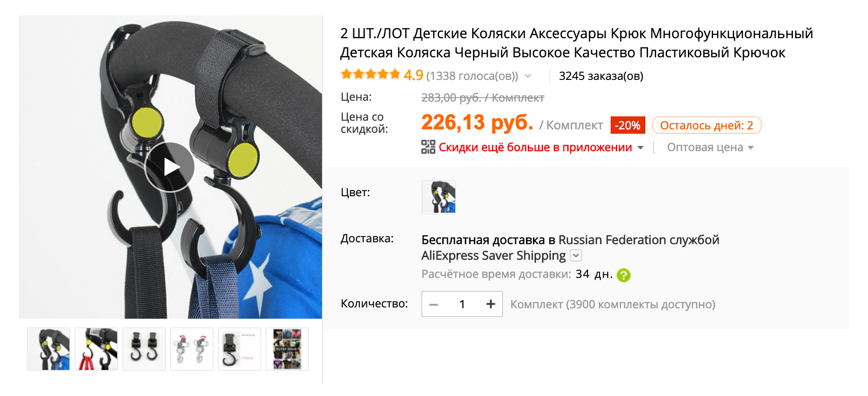Select fifth thumbnail with single hook

point(240,349)
